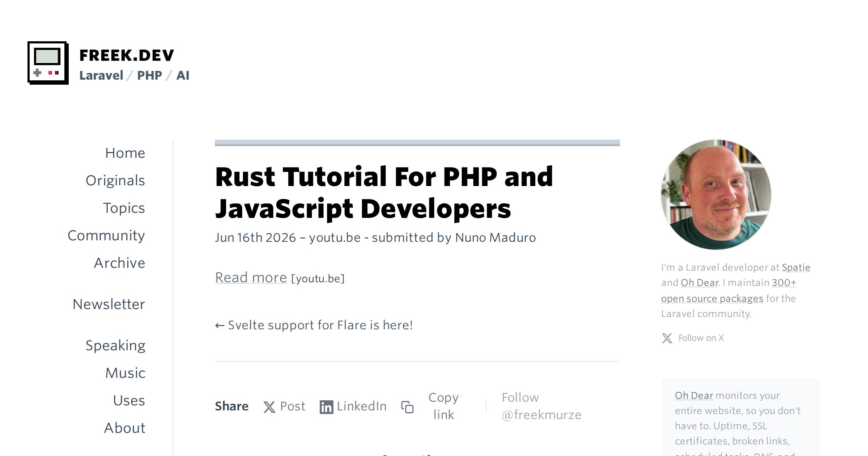This screenshot has height=456, width=868.
Task: Click the article title heading
Action: (384, 193)
